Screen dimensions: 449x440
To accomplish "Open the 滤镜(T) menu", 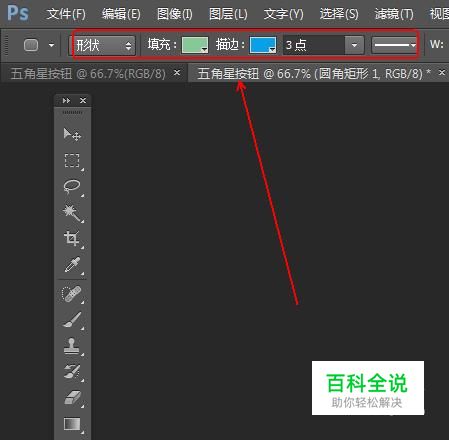I will (394, 14).
